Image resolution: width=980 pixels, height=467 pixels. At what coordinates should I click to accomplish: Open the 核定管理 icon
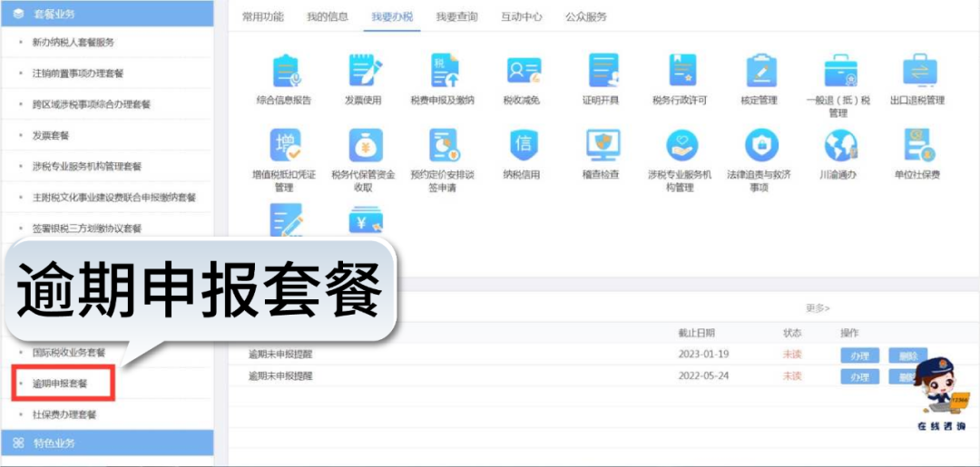click(x=762, y=71)
